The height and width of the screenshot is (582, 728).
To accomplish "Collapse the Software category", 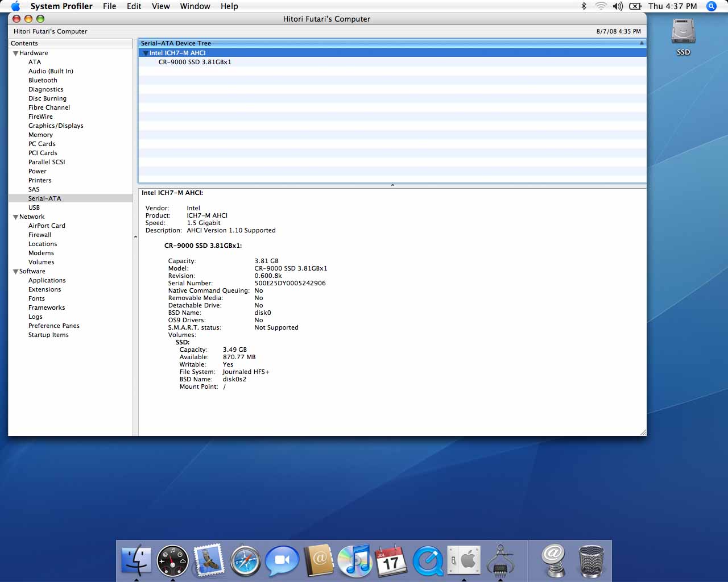I will 16,272.
